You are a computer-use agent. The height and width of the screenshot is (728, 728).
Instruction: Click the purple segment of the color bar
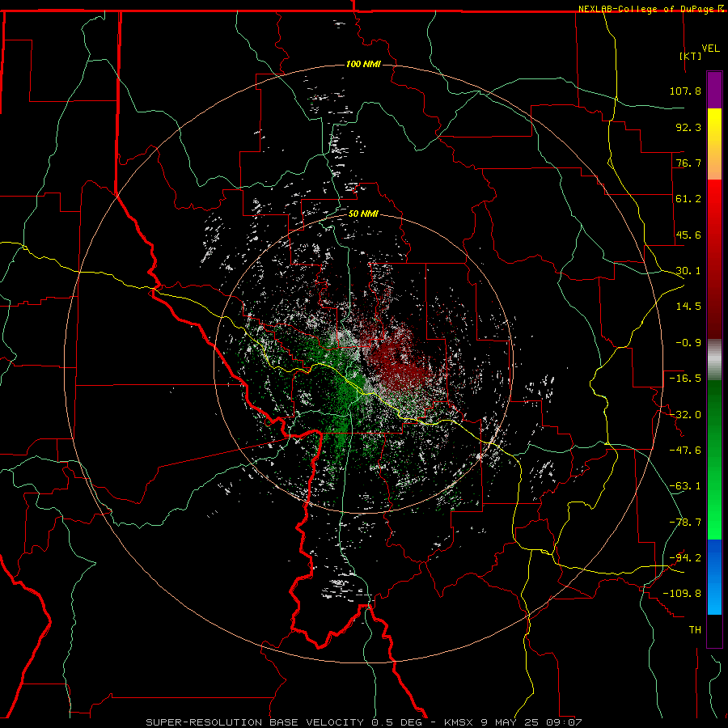tap(714, 91)
